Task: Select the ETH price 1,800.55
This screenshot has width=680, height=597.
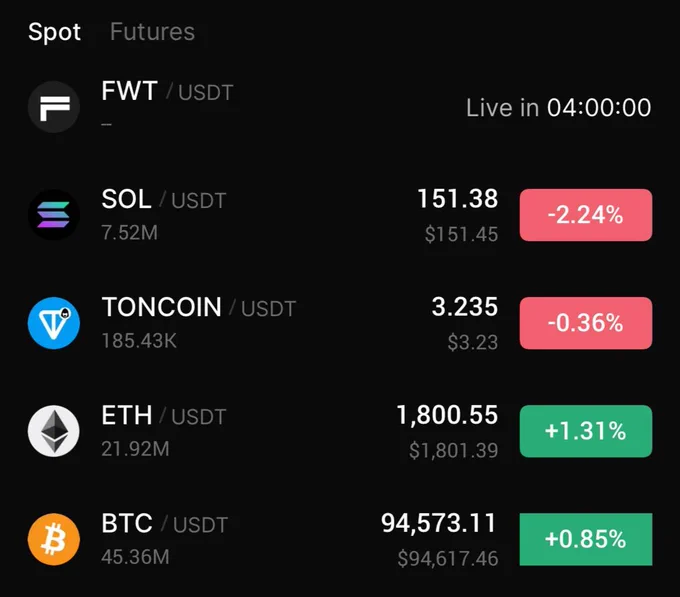Action: pyautogui.click(x=447, y=415)
